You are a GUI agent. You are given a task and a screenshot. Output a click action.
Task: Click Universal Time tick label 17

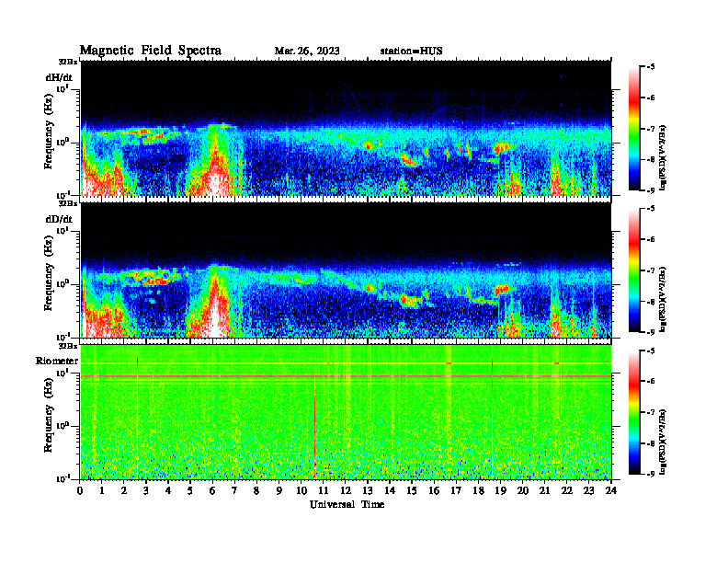coord(456,491)
